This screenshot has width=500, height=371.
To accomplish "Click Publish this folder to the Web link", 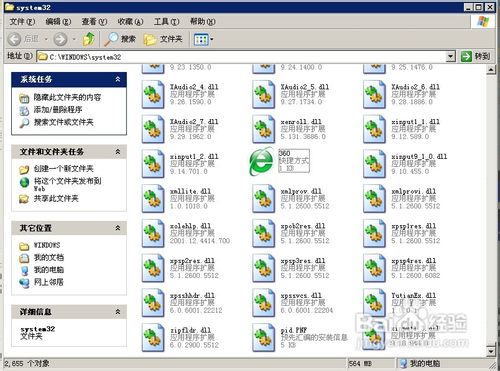I will (x=67, y=185).
